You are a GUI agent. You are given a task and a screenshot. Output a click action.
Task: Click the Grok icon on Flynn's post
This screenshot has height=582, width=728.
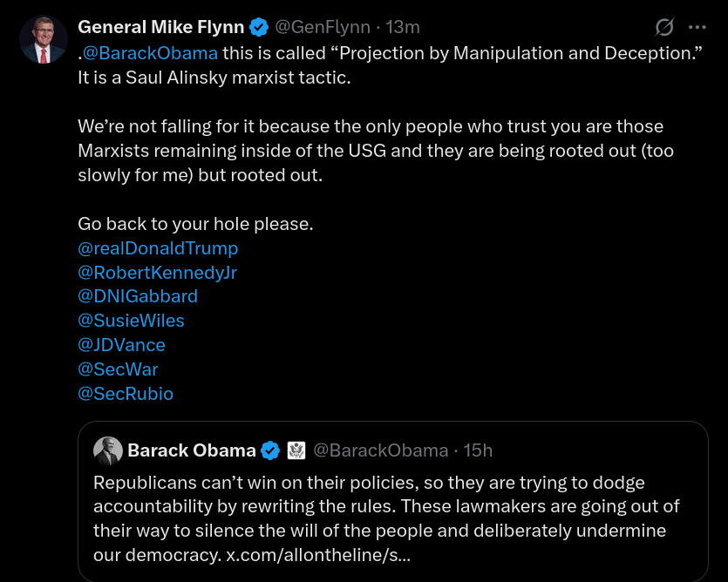[x=666, y=27]
